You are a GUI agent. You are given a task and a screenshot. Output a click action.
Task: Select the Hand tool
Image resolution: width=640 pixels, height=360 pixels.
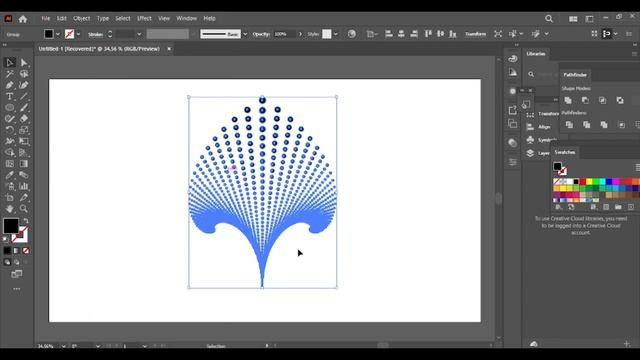click(x=10, y=209)
